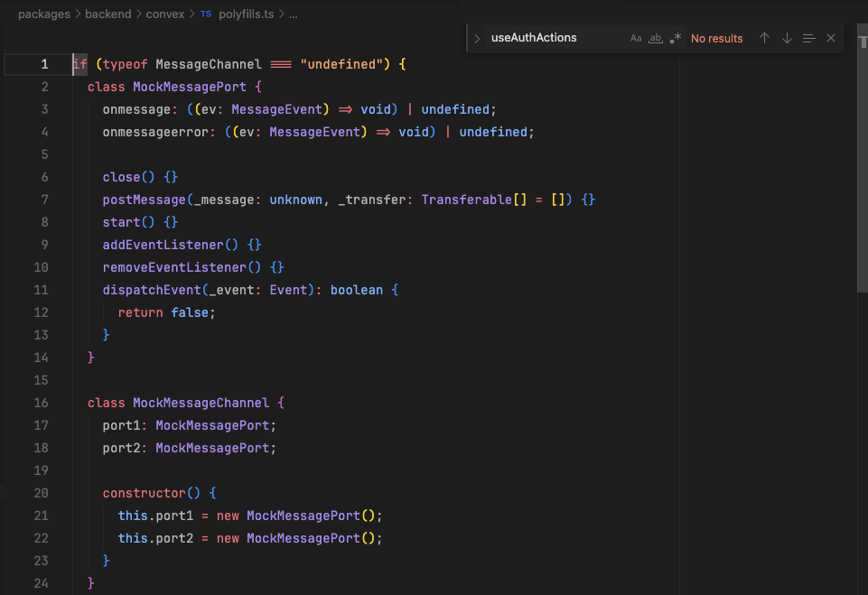The width and height of the screenshot is (868, 595).
Task: Click 'onmessageerror' property name
Action: [155, 133]
